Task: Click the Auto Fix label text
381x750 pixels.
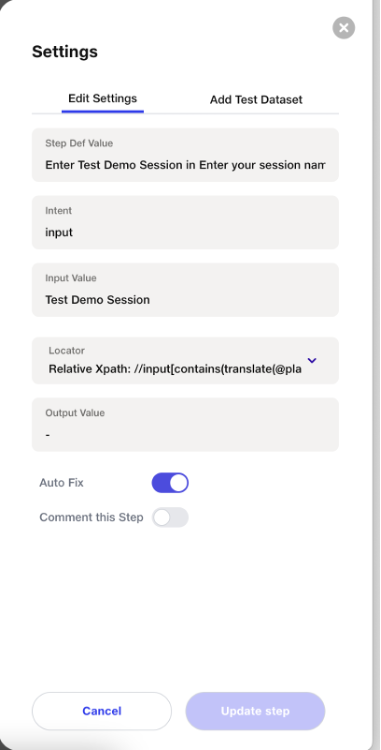Action: (x=61, y=483)
